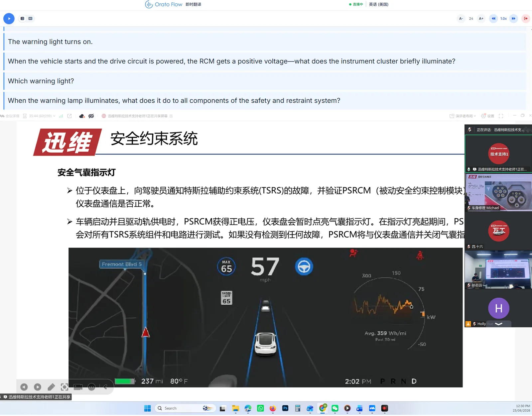532x416 pixels.
Task: Speed up playback with the fast-forward button
Action: coord(514,19)
